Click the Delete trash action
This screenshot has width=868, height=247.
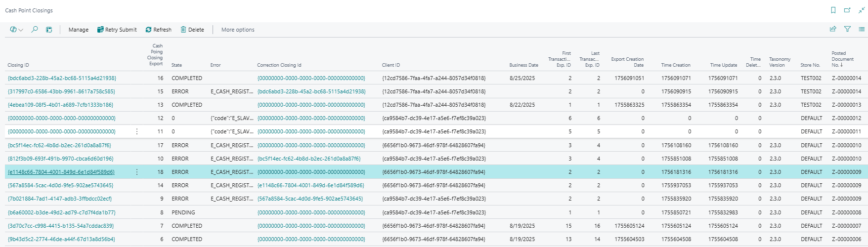[x=192, y=30]
